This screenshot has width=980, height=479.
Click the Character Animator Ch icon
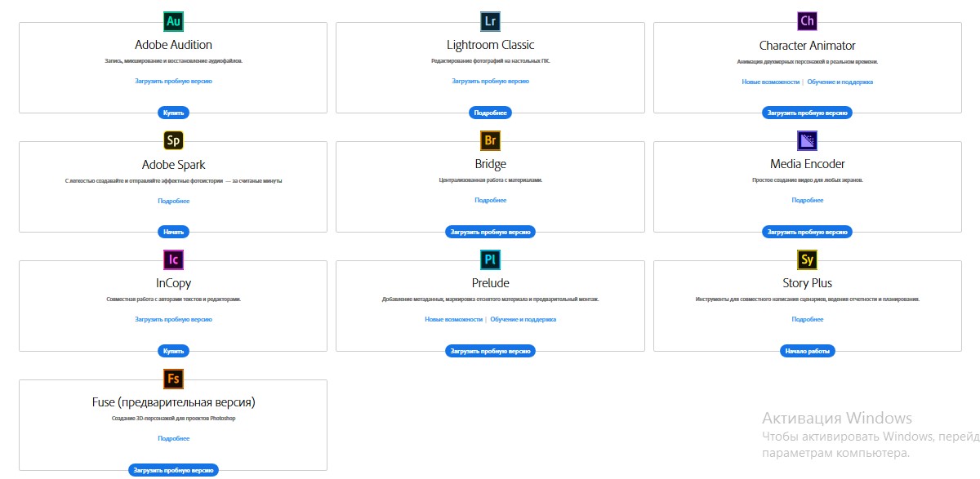click(x=807, y=21)
